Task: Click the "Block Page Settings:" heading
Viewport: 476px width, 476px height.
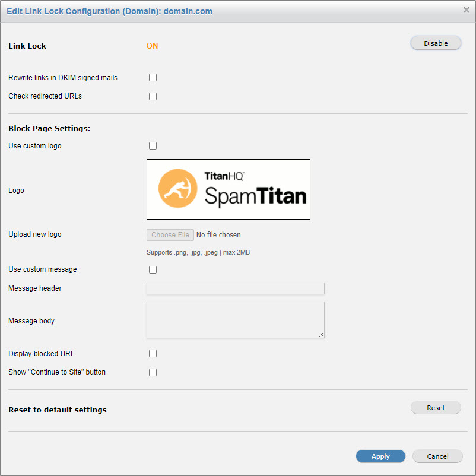Action: (x=49, y=129)
